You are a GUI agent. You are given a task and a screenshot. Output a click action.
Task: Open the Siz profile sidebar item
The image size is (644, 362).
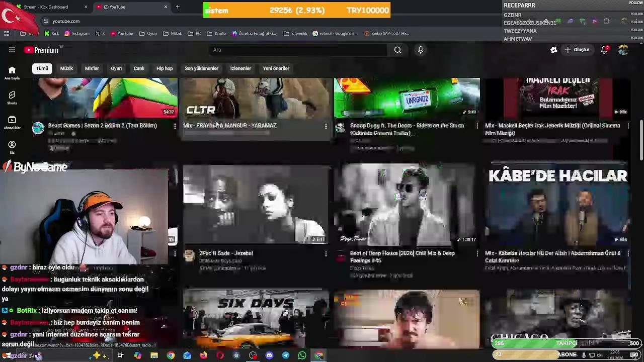(12, 147)
